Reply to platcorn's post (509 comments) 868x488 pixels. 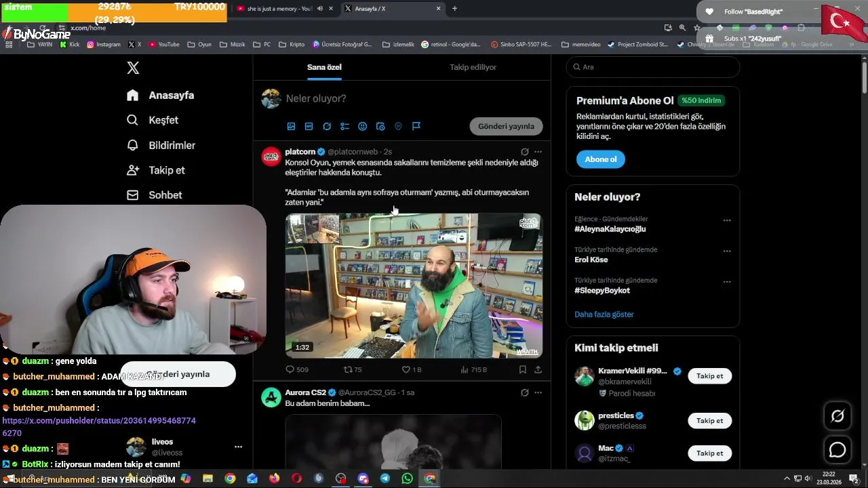coord(297,369)
